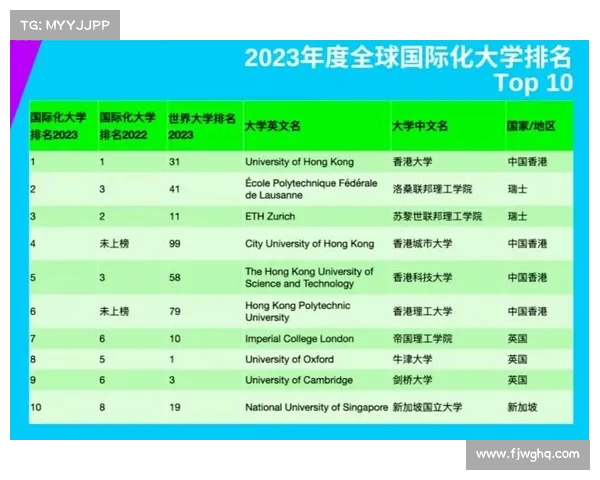
Task: Click the cell "香港大学"
Action: click(412, 162)
